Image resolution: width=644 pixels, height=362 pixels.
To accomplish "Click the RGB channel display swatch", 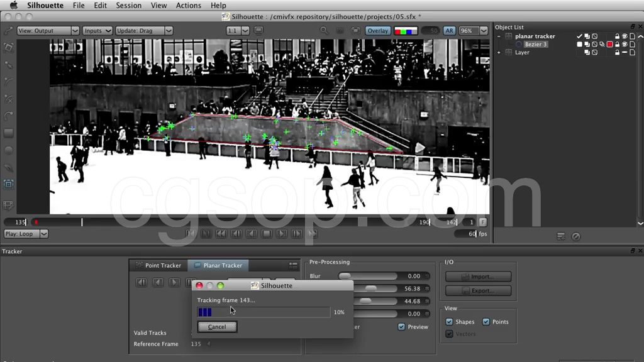I will pos(406,31).
